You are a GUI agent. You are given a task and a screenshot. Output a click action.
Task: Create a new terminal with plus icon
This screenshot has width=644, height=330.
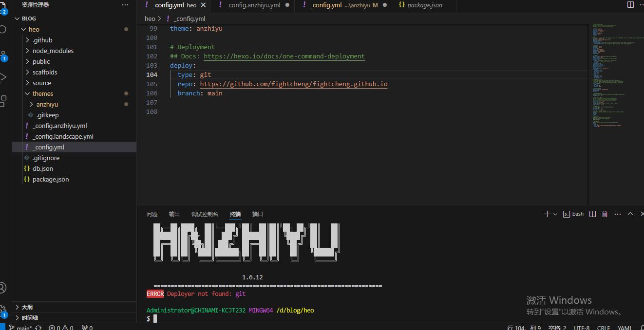pyautogui.click(x=547, y=214)
